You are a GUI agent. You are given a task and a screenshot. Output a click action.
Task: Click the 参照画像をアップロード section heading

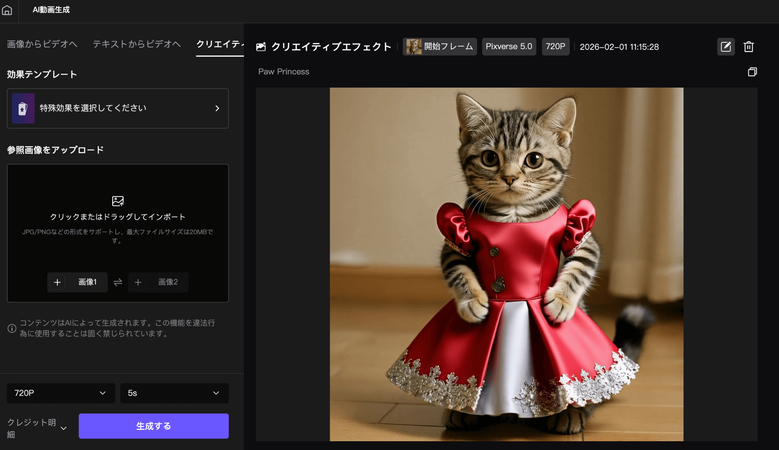click(x=55, y=150)
